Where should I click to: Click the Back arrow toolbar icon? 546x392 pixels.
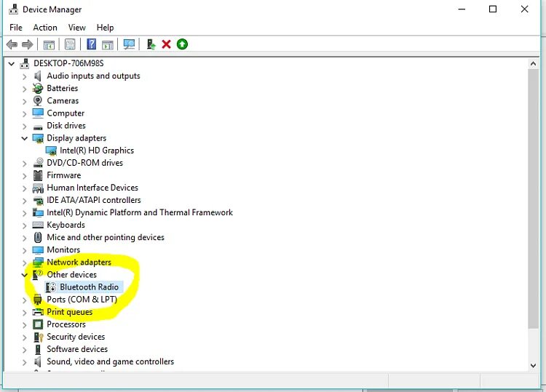(x=12, y=44)
